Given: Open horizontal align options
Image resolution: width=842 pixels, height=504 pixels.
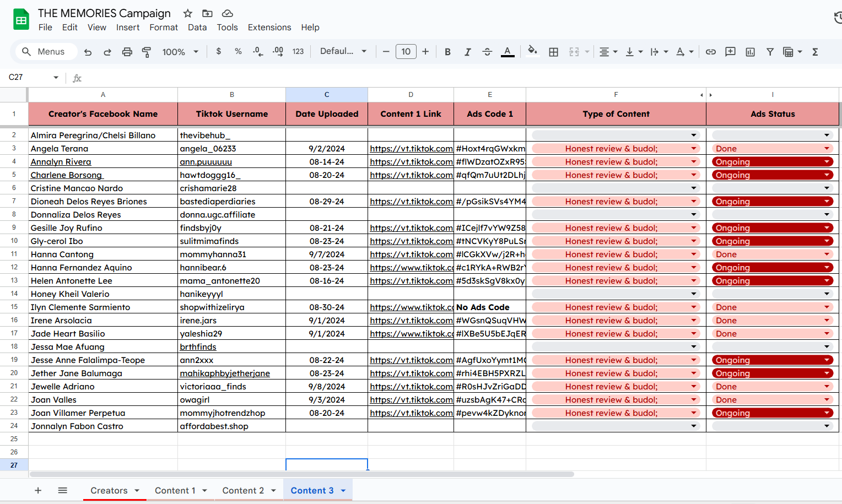Looking at the screenshot, I should pos(608,52).
